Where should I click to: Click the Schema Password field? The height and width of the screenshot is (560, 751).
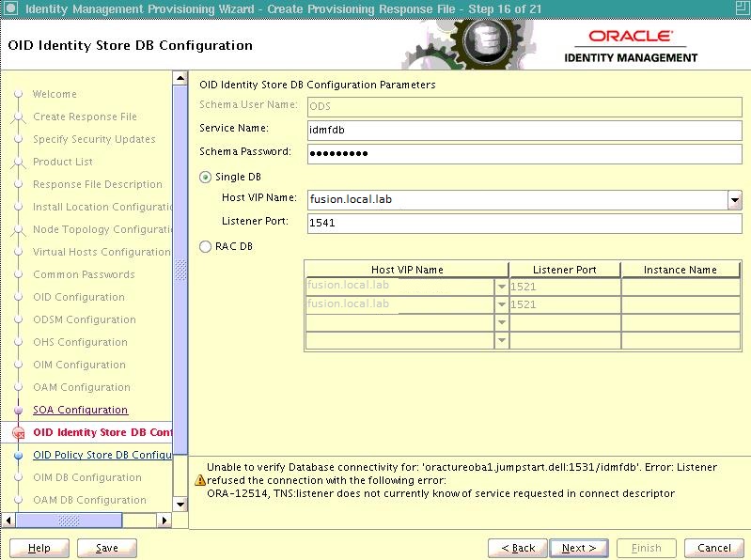(524, 154)
